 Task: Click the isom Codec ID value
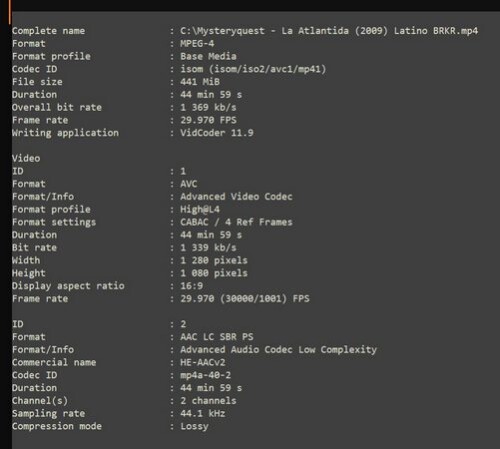253,69
